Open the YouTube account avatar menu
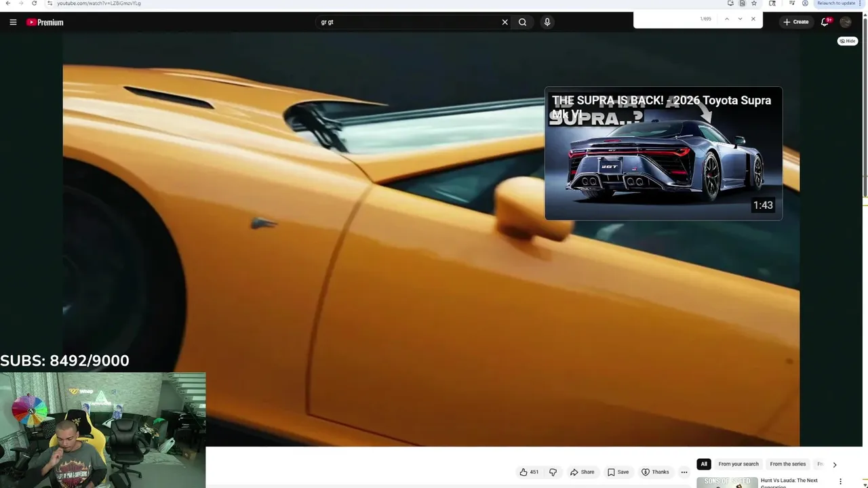 846,22
